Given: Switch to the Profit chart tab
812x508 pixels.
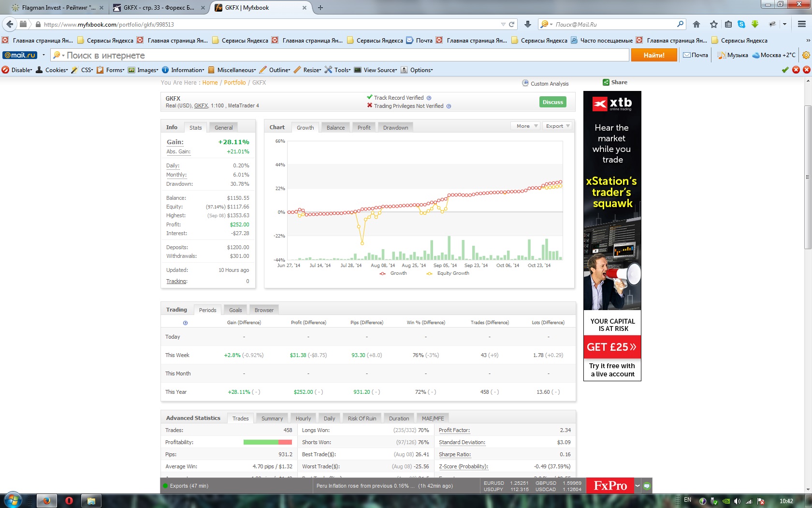Looking at the screenshot, I should (x=364, y=128).
